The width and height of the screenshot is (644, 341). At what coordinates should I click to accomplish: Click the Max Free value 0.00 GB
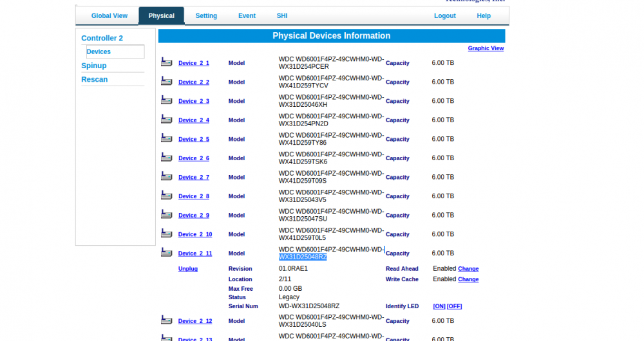(290, 288)
